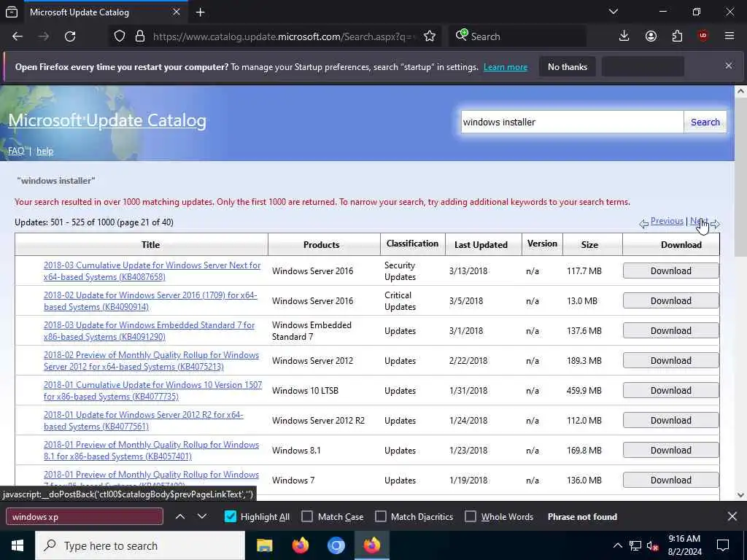Open the FAQ link
This screenshot has width=747, height=560.
click(16, 151)
